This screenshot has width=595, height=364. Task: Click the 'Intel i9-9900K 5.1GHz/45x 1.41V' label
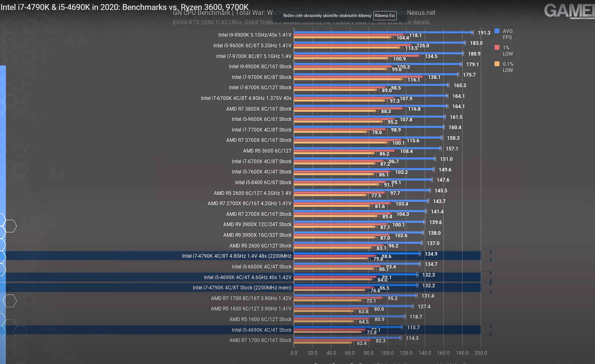coord(255,35)
